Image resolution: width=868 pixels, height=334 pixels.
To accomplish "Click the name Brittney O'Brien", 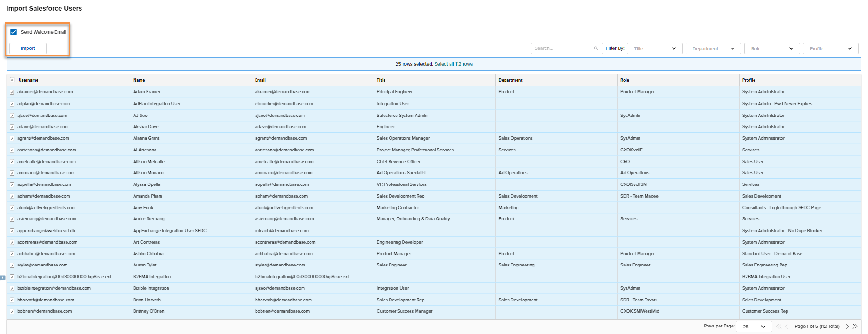I will (x=149, y=311).
